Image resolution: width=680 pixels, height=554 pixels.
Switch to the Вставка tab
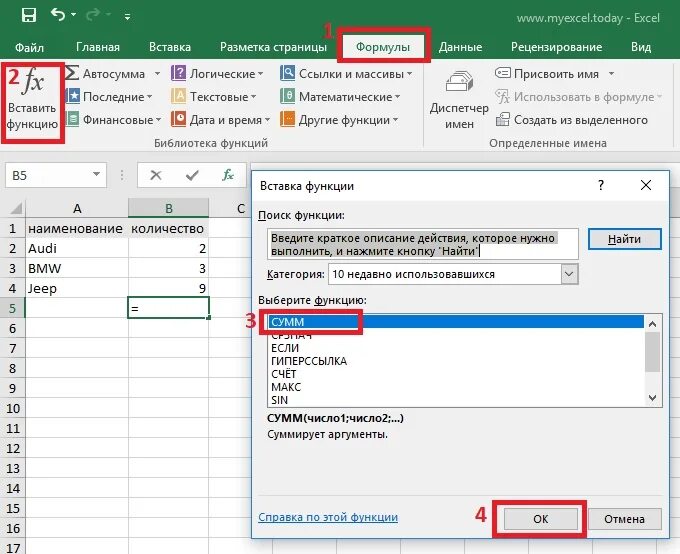(x=170, y=47)
